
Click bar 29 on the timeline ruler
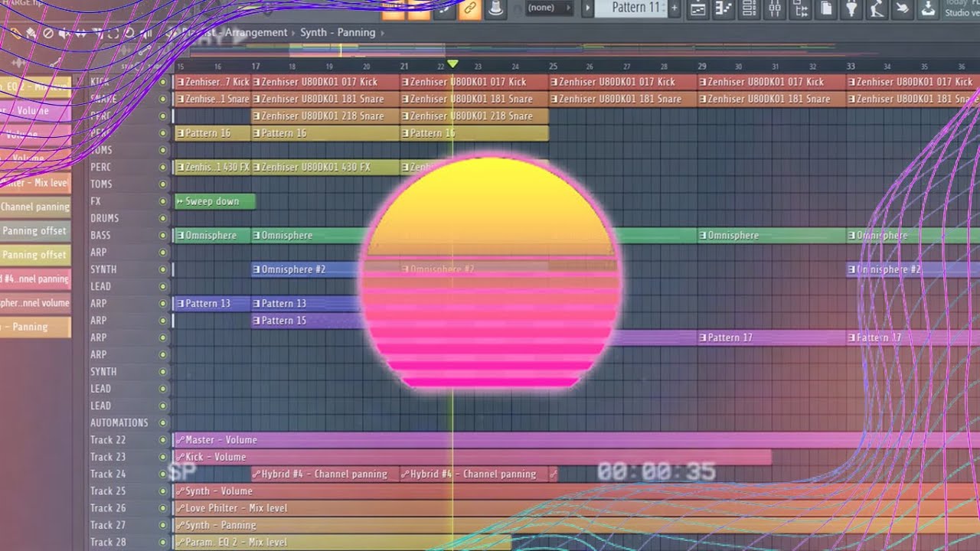pyautogui.click(x=701, y=67)
